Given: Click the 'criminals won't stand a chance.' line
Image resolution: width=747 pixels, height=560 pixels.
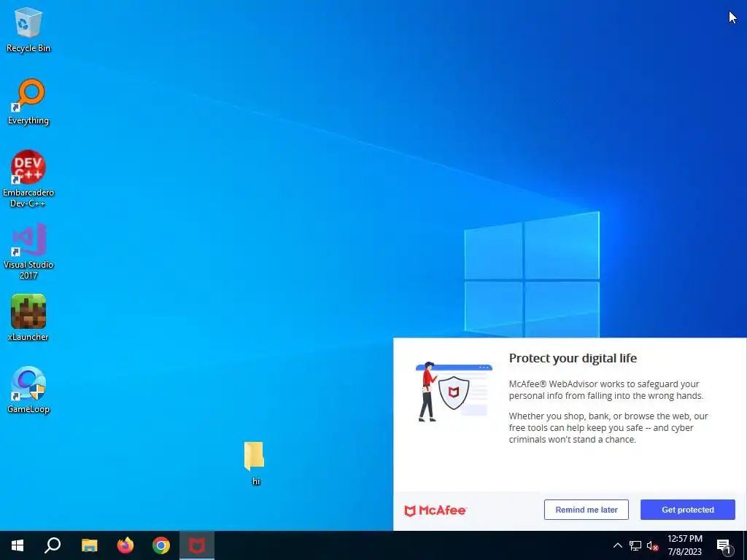Looking at the screenshot, I should pyautogui.click(x=572, y=440).
